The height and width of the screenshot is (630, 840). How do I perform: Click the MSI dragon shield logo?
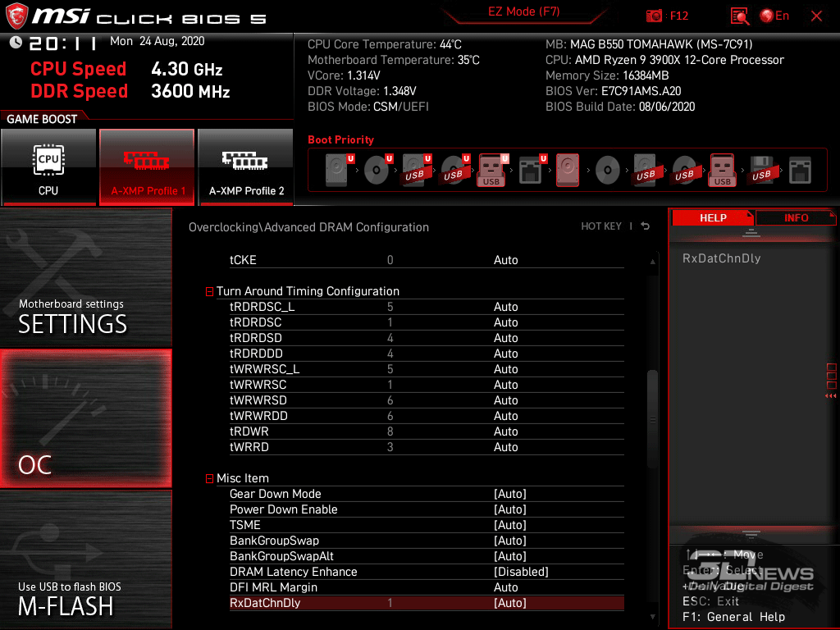click(x=16, y=16)
